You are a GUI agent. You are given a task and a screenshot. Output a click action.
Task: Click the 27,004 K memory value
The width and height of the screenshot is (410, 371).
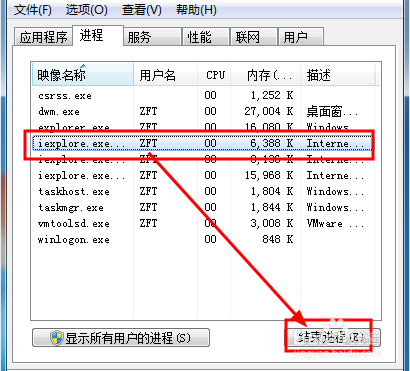click(269, 112)
